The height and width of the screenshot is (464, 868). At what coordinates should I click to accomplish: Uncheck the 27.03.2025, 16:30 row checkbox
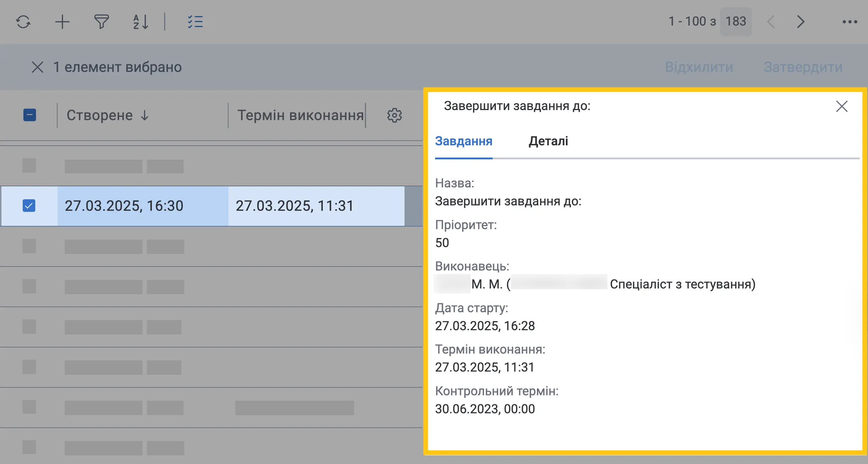29,206
